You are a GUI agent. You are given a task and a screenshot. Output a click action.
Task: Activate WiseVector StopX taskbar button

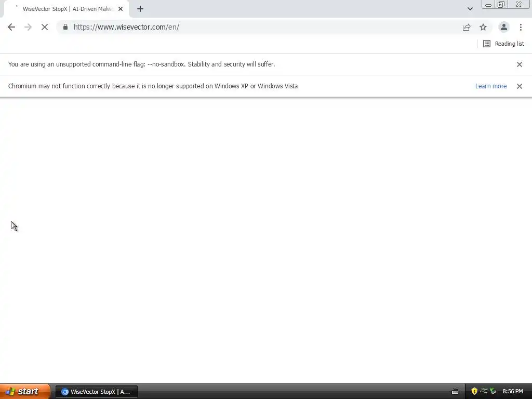pyautogui.click(x=96, y=392)
